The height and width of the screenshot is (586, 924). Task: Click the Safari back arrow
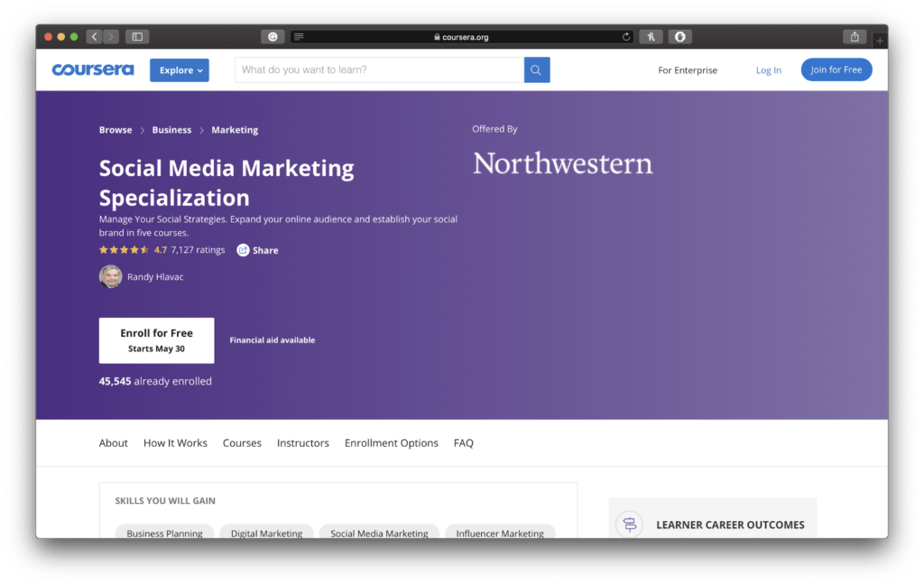coord(94,36)
